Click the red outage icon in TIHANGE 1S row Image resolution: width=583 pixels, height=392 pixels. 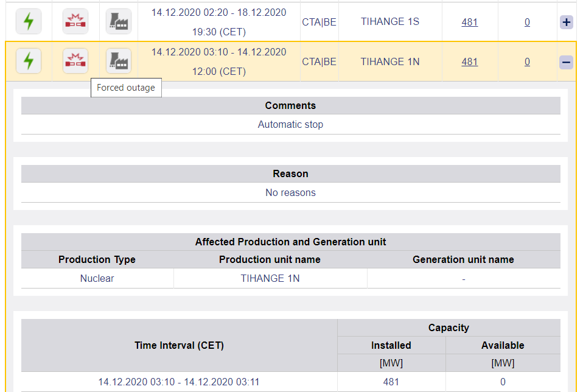(x=75, y=21)
